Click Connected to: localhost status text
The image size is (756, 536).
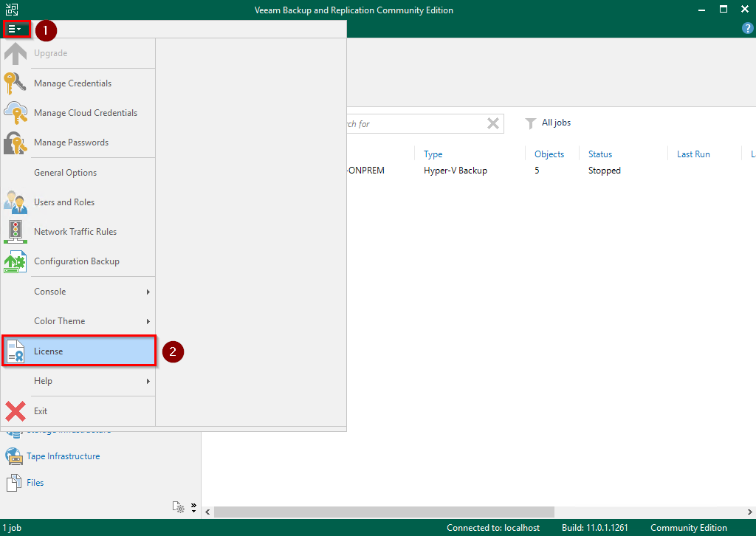(x=493, y=528)
